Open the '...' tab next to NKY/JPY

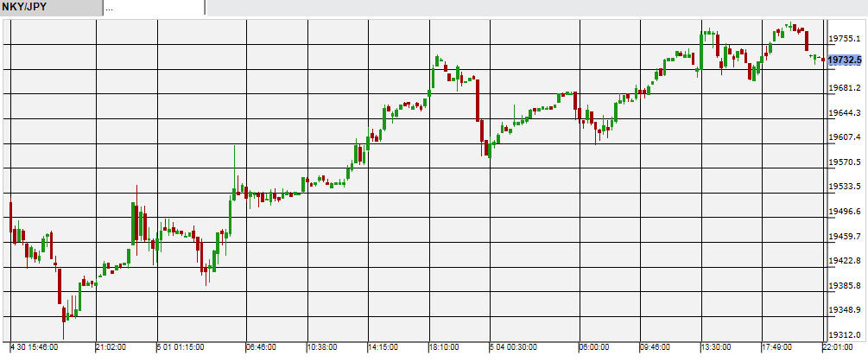click(154, 8)
